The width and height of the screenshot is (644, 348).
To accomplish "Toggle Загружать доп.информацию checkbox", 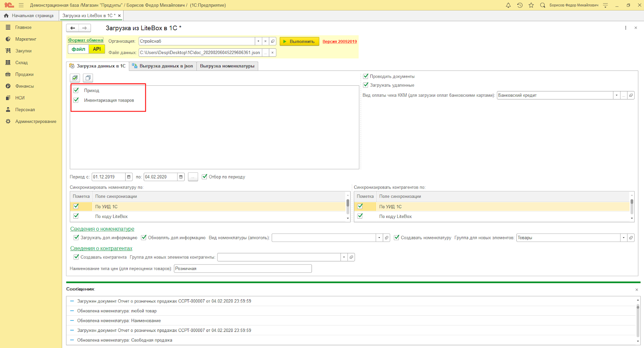I will 76,238.
